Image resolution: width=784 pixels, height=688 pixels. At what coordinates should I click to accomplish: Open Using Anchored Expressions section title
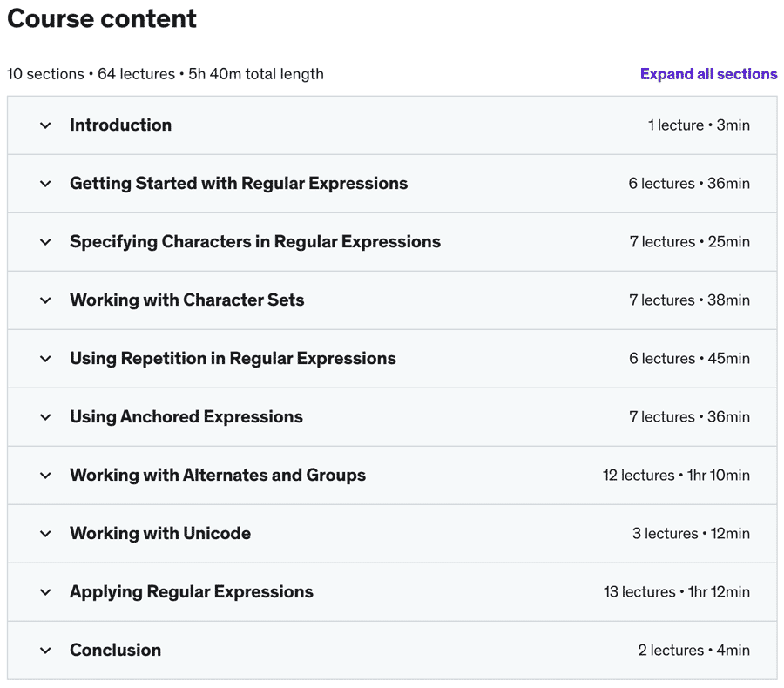pyautogui.click(x=186, y=417)
